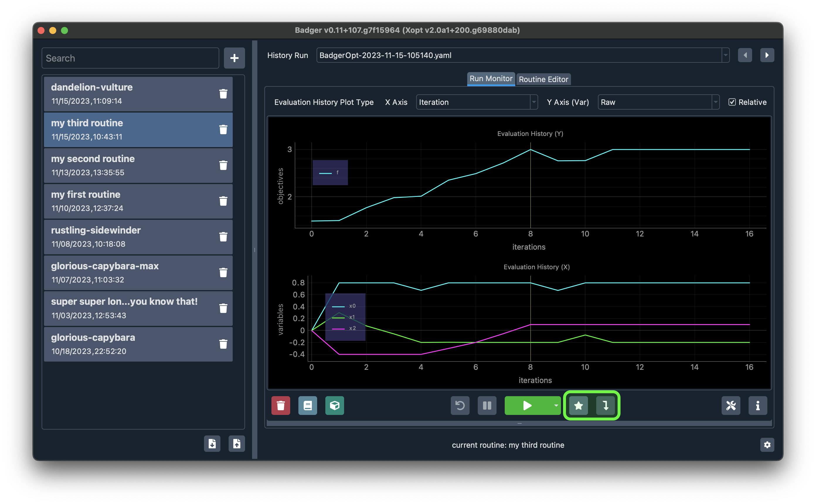
Task: Click the red delete run button
Action: [x=281, y=405]
